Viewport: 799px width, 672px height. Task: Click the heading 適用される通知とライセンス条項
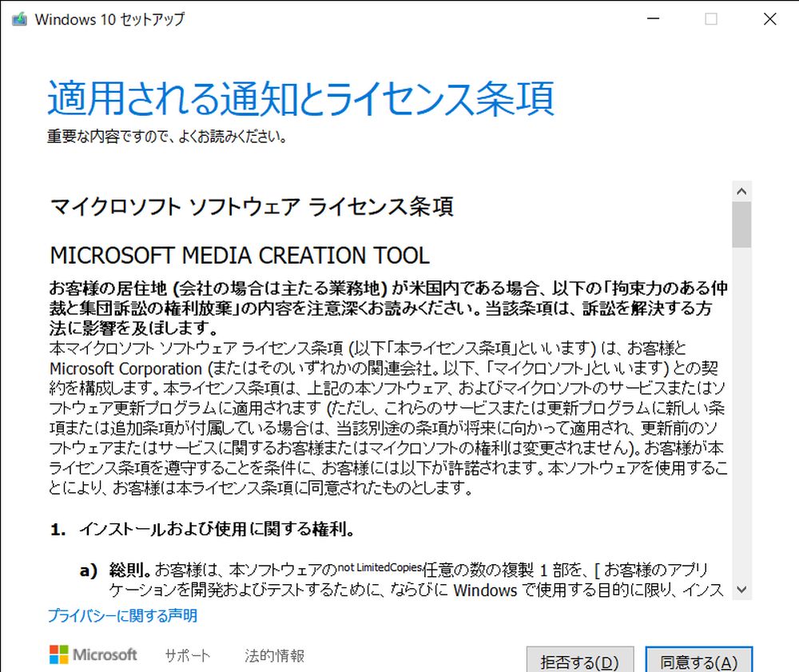tap(300, 98)
